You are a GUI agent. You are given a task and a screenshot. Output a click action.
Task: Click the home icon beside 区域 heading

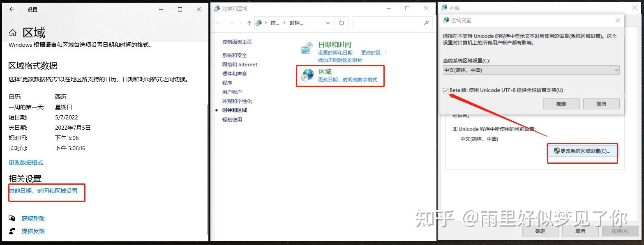point(13,33)
